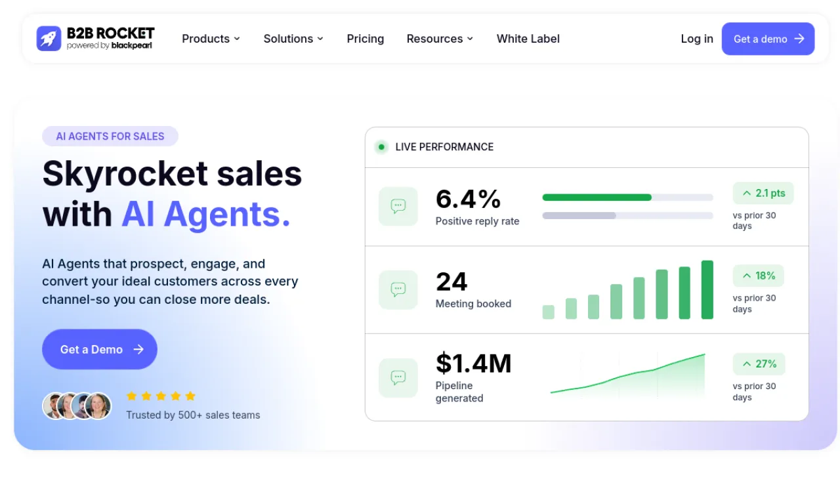Click the up arrow in 18% badge
Image resolution: width=840 pixels, height=504 pixels.
pos(747,276)
